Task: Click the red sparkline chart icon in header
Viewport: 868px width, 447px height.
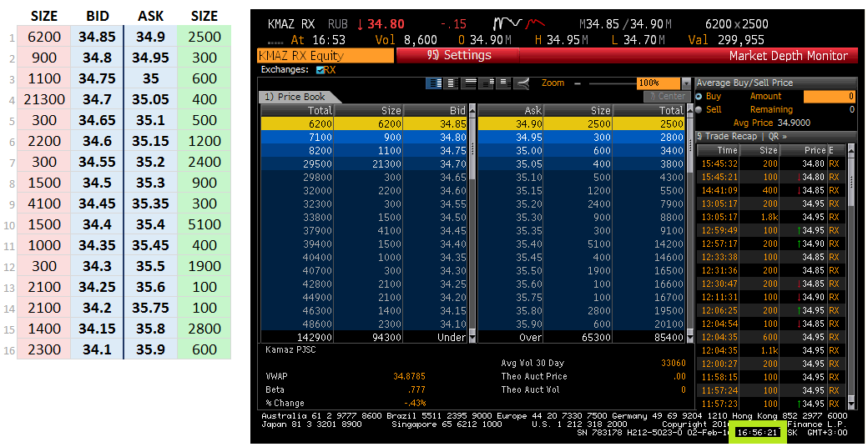Action: pyautogui.click(x=535, y=24)
